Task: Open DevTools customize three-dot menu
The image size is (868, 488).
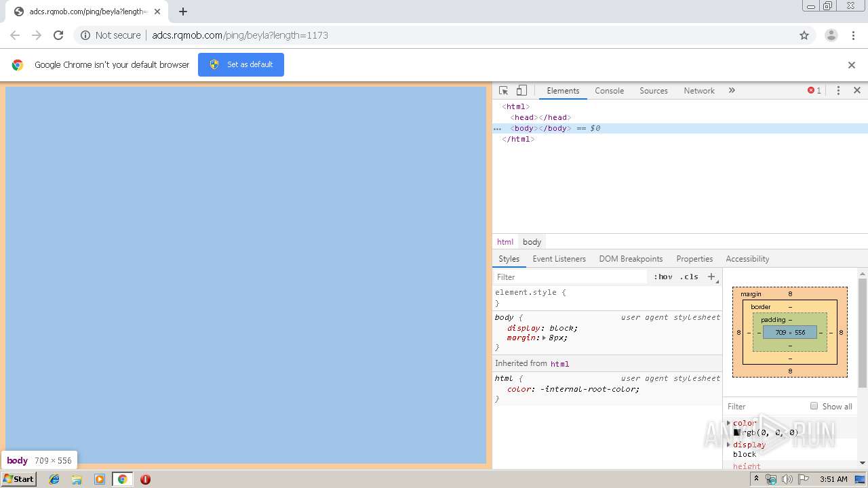Action: pos(838,91)
